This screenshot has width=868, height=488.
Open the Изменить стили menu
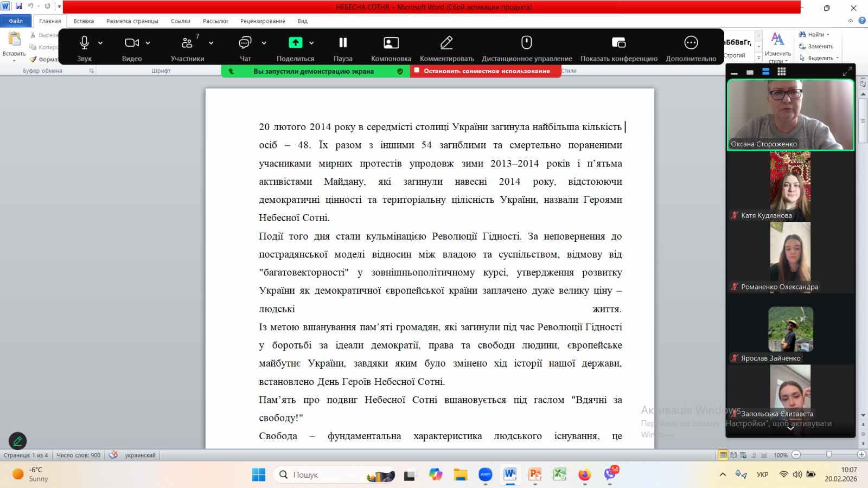tap(778, 47)
